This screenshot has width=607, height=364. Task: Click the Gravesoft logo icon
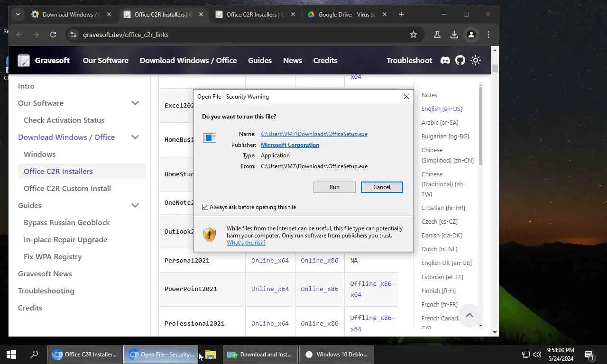pyautogui.click(x=24, y=60)
